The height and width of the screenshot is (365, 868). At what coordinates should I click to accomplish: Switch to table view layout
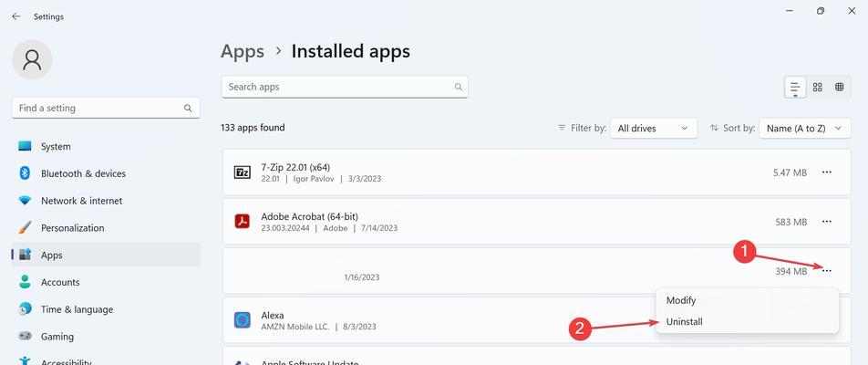coord(839,87)
